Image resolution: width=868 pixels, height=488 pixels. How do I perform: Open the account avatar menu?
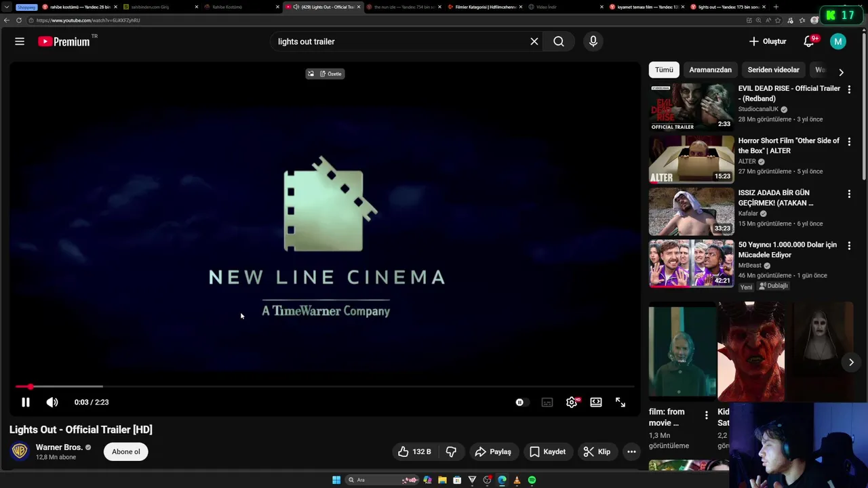click(x=838, y=41)
